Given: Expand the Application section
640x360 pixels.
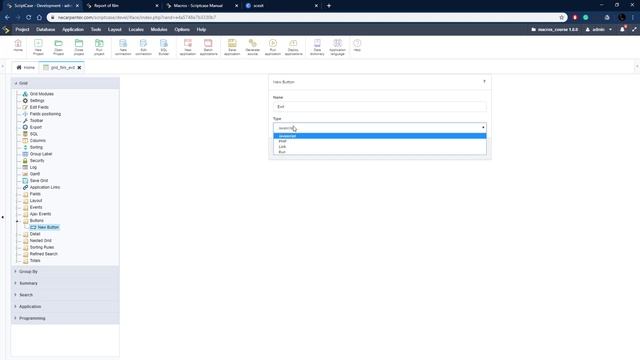Looking at the screenshot, I should pyautogui.click(x=65, y=306).
